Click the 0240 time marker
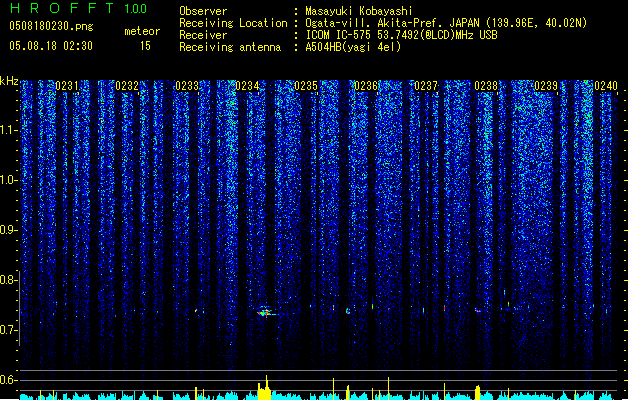The image size is (629, 400). 606,86
